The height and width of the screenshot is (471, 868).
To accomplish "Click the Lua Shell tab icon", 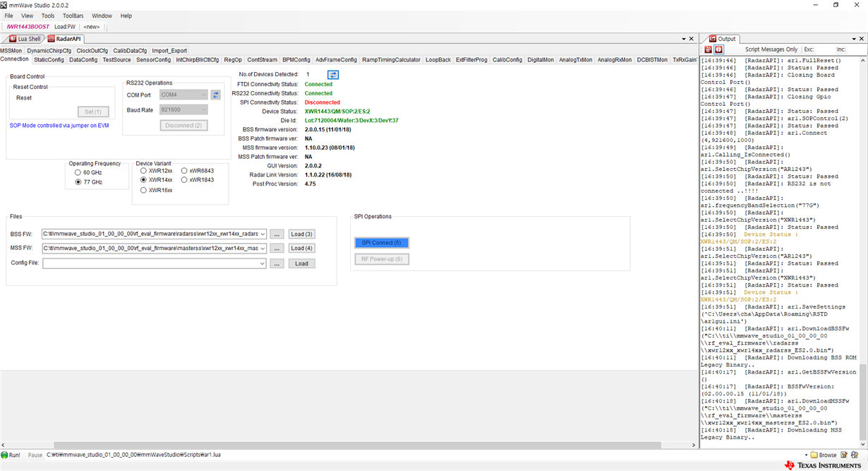I will click(13, 39).
